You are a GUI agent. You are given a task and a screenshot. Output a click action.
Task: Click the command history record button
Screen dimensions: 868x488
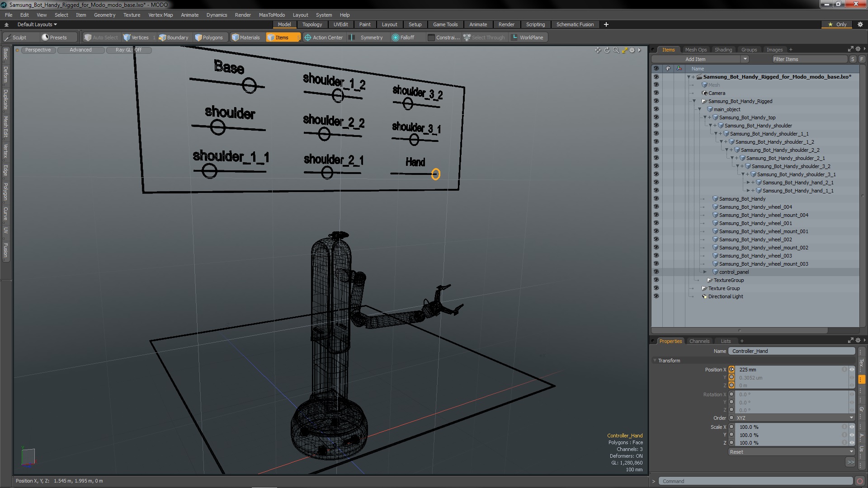(860, 481)
